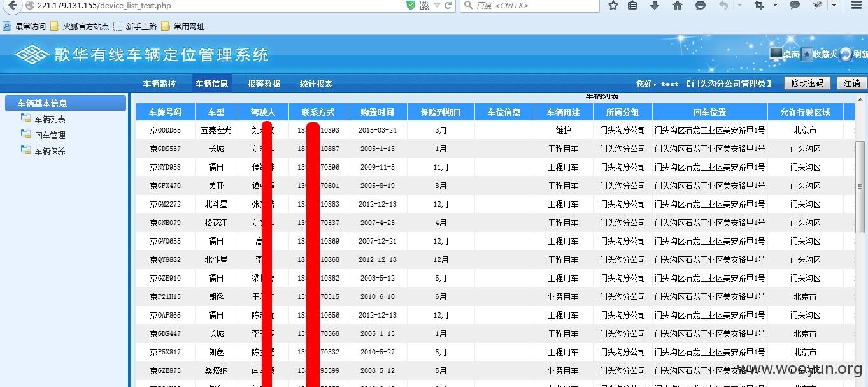Click the 所属分组 column header

(x=623, y=112)
